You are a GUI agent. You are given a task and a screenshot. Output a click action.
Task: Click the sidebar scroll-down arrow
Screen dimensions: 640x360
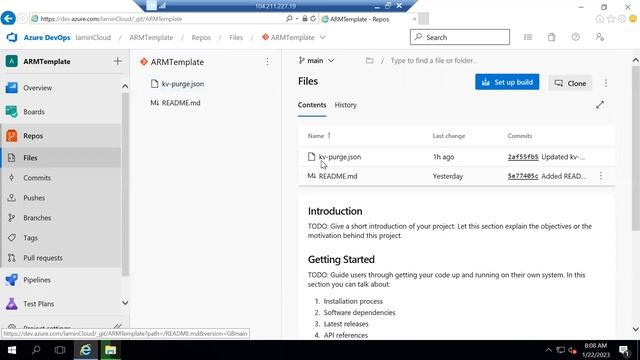pyautogui.click(x=125, y=303)
